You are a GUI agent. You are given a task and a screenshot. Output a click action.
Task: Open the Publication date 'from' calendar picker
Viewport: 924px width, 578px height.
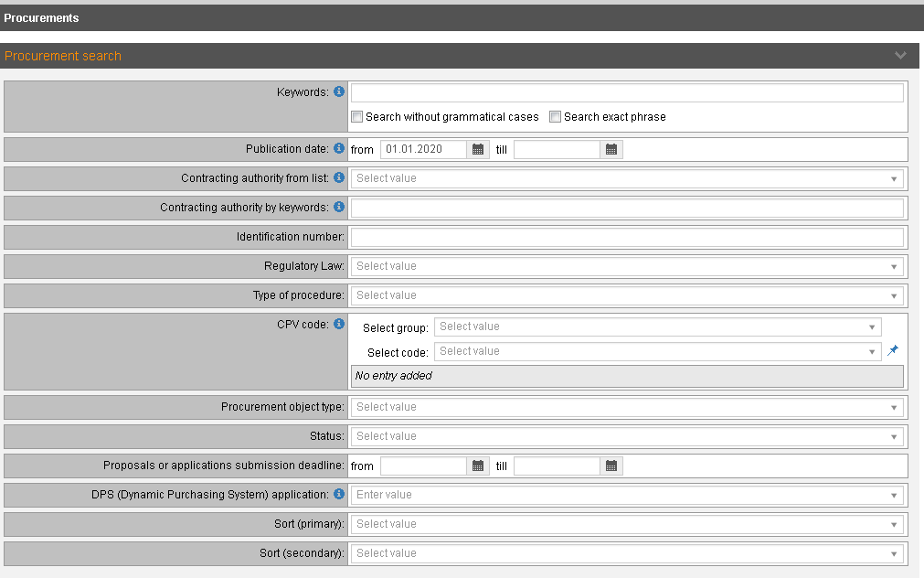tap(478, 149)
